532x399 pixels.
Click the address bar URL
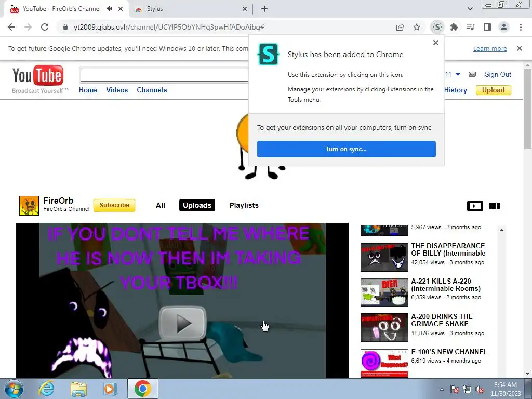169,27
